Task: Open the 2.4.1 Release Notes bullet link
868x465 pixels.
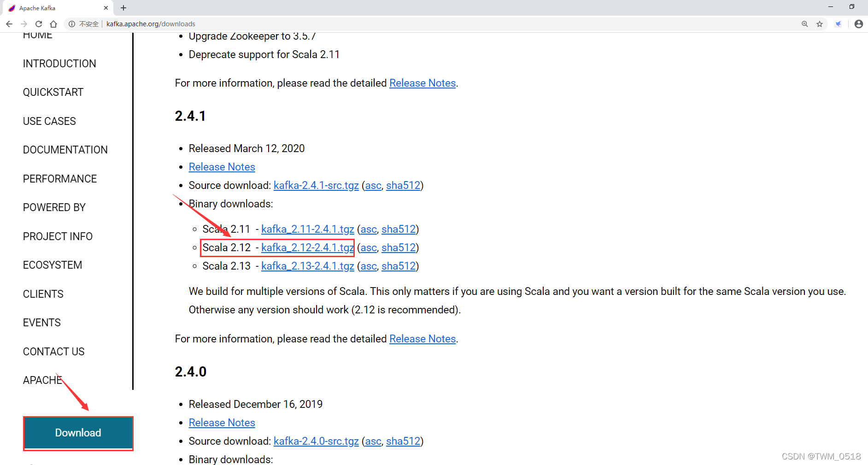Action: (x=222, y=167)
